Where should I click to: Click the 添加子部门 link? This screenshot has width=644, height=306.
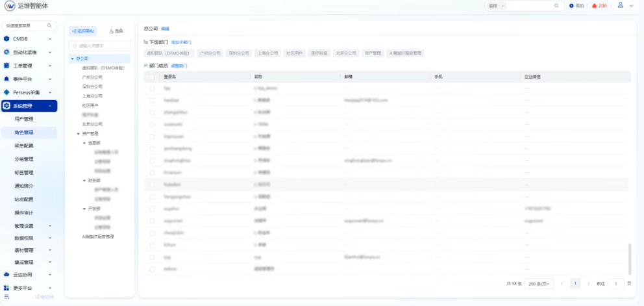click(181, 42)
